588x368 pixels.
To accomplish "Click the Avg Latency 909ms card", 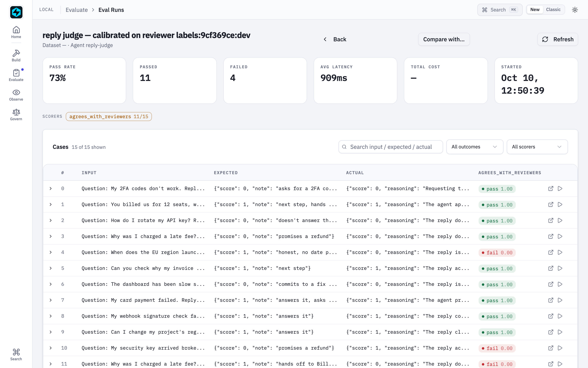I will [355, 81].
